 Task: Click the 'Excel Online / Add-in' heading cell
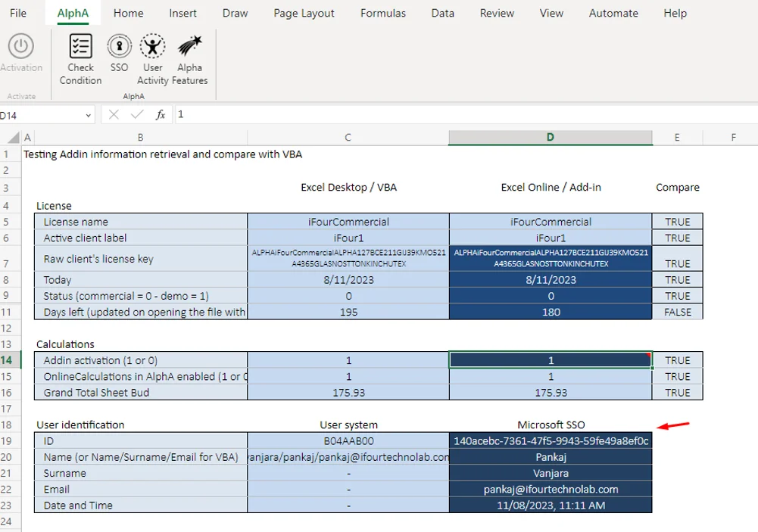(551, 188)
